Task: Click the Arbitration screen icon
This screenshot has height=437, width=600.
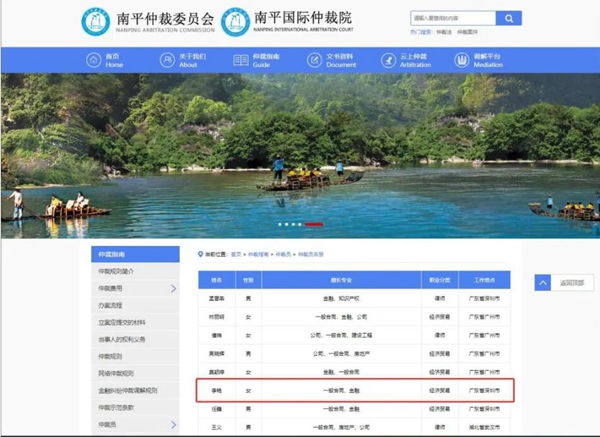Action: coord(386,60)
